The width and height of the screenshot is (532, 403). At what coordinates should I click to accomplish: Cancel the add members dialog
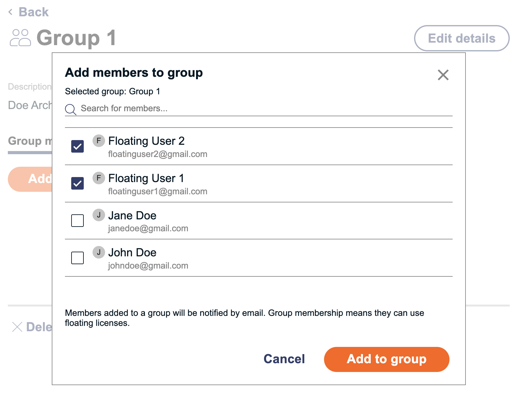coord(284,359)
